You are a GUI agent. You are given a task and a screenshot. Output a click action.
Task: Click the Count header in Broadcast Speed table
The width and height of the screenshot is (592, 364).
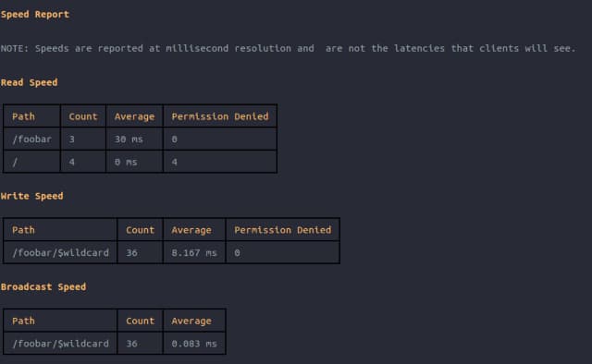(140, 321)
